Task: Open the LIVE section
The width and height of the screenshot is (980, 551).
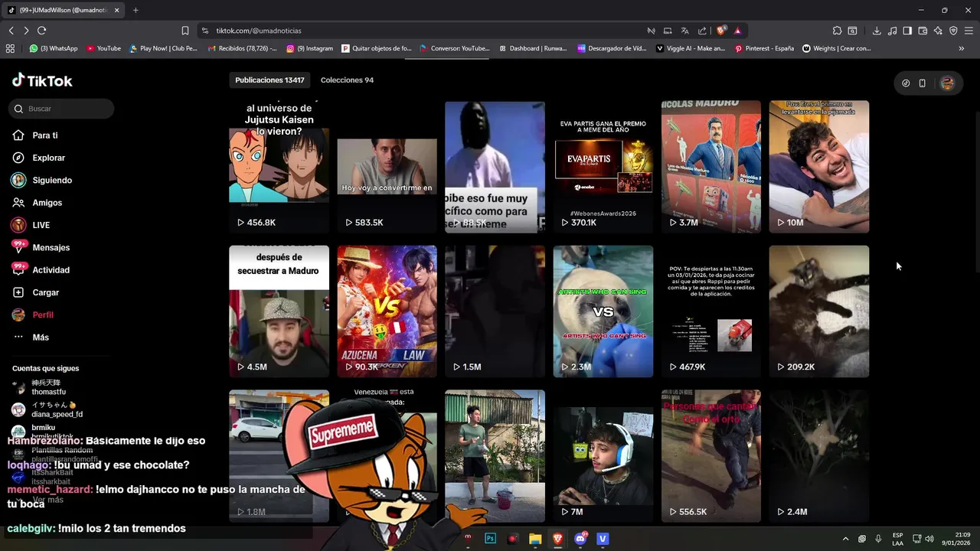Action: [31, 225]
